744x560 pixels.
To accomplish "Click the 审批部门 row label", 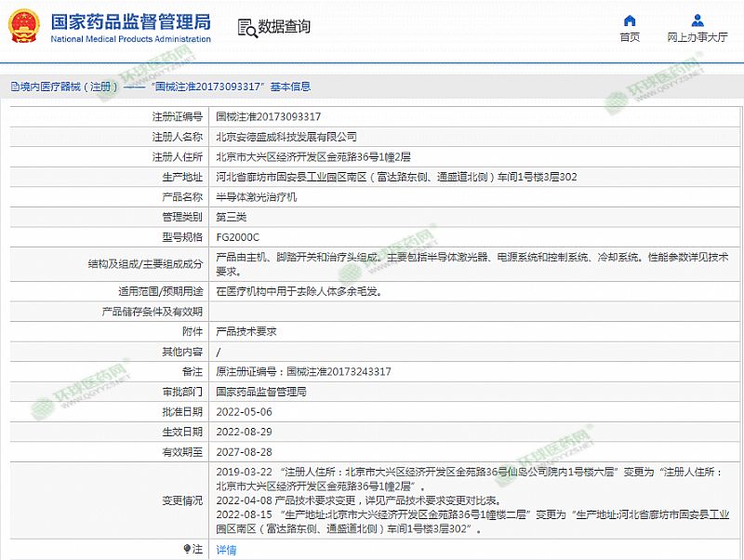I will (182, 392).
